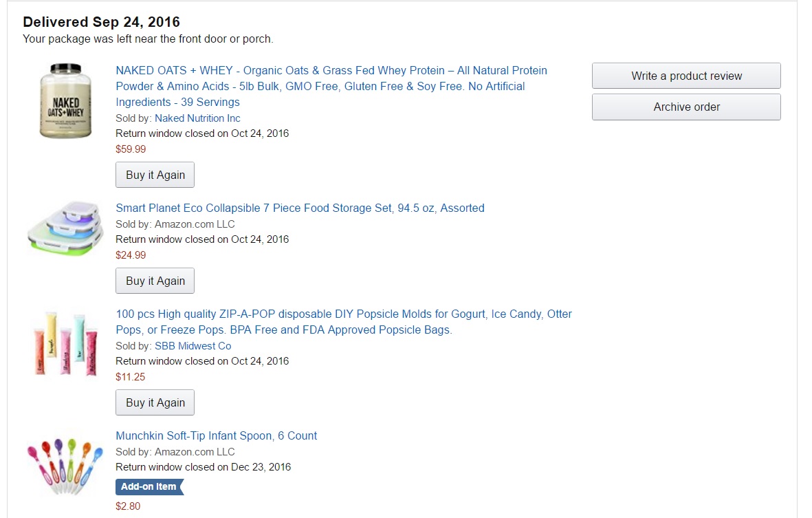Open the popsicle bags product thumbnail
The image size is (812, 518).
pyautogui.click(x=66, y=344)
